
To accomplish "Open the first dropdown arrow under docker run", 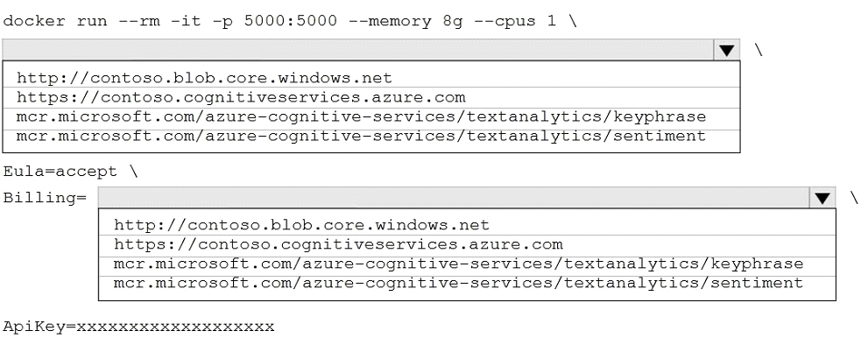I will [727, 50].
